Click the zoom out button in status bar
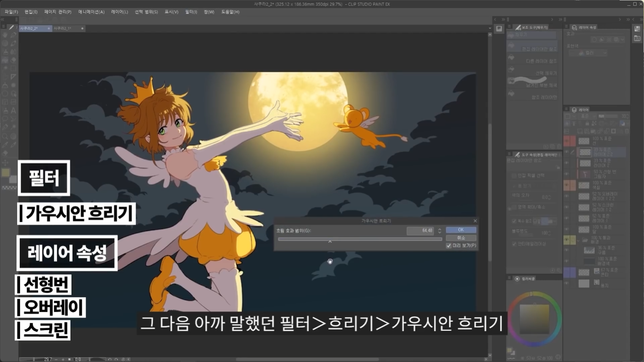Screen dimensions: 644x362 pos(56,359)
